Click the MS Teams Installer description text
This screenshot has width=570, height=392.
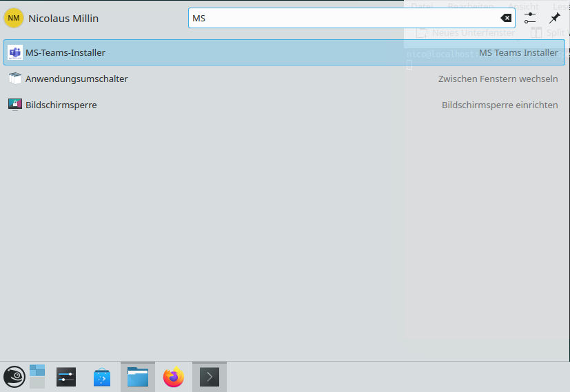(x=518, y=52)
